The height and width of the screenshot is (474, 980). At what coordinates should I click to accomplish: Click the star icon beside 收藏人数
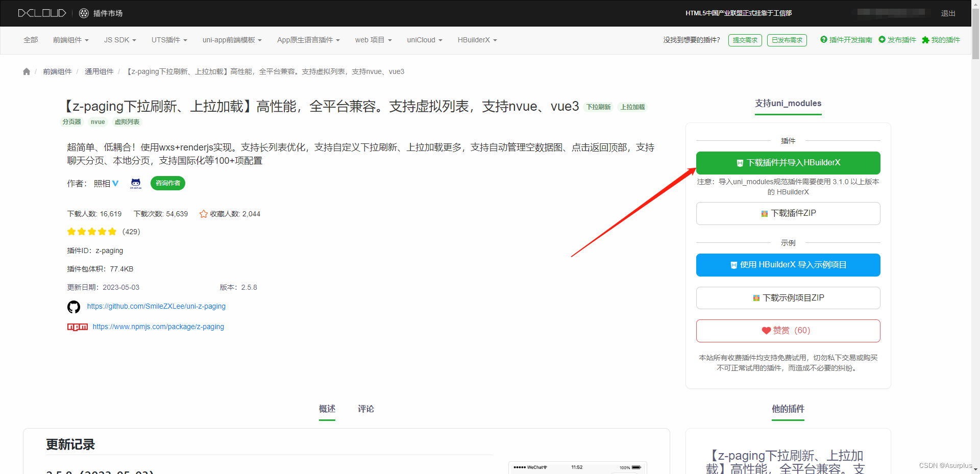coord(203,214)
